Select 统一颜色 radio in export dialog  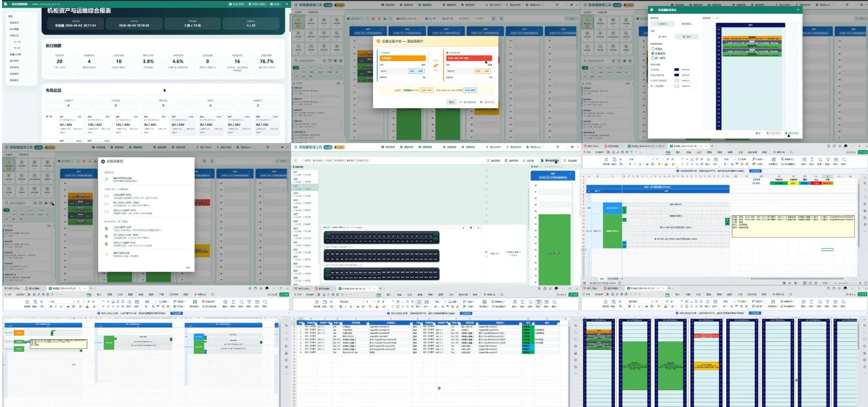pos(653,58)
